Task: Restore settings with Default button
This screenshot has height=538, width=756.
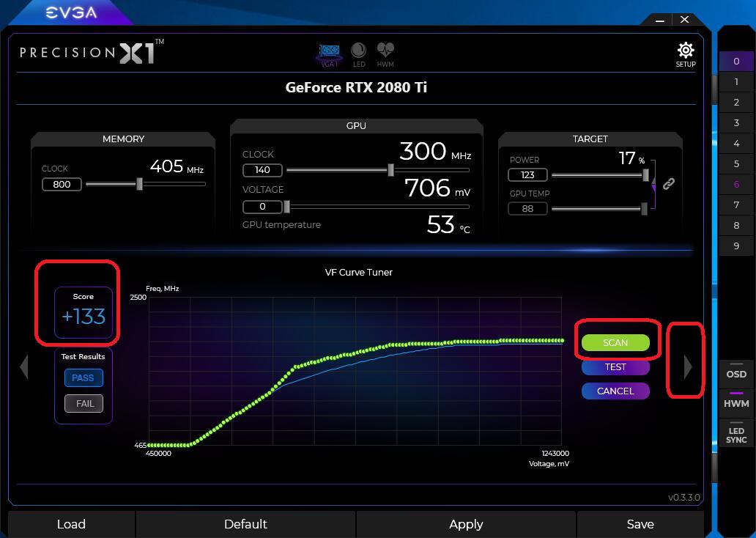Action: [245, 524]
